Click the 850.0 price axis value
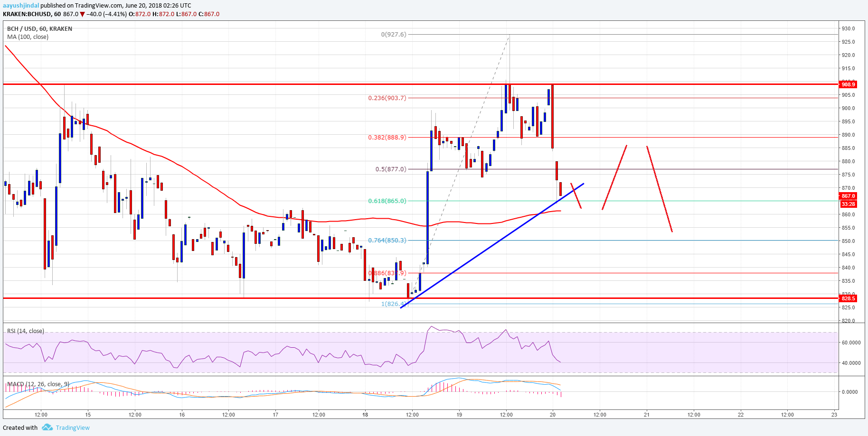 pyautogui.click(x=848, y=241)
